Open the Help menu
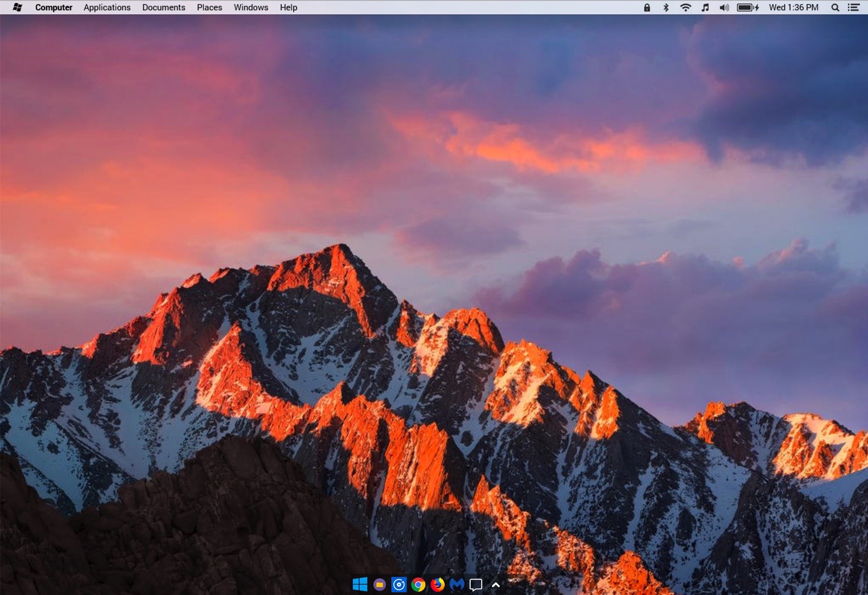This screenshot has height=595, width=868. tap(289, 7)
